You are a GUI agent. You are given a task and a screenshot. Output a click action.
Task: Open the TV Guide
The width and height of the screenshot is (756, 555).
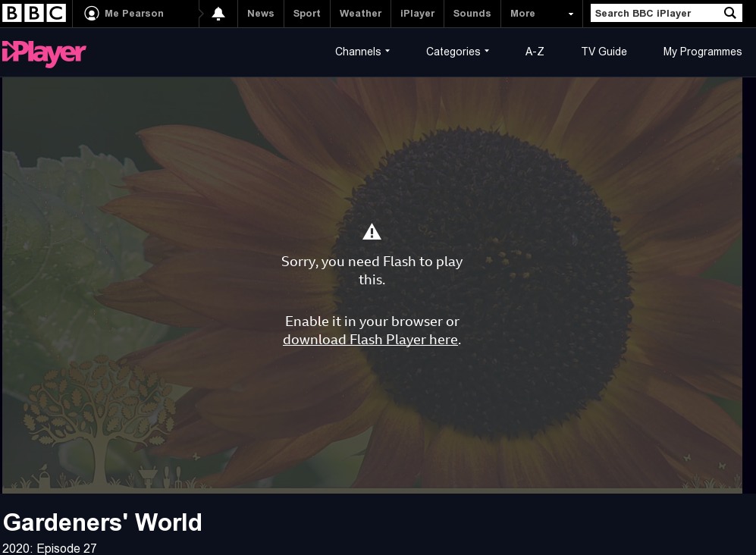pyautogui.click(x=604, y=52)
